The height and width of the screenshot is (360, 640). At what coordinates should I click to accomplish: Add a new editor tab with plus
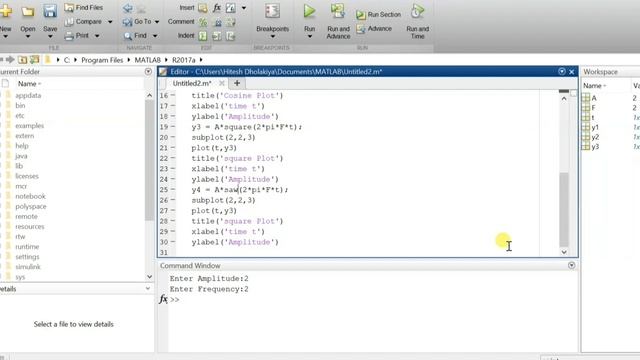click(237, 83)
